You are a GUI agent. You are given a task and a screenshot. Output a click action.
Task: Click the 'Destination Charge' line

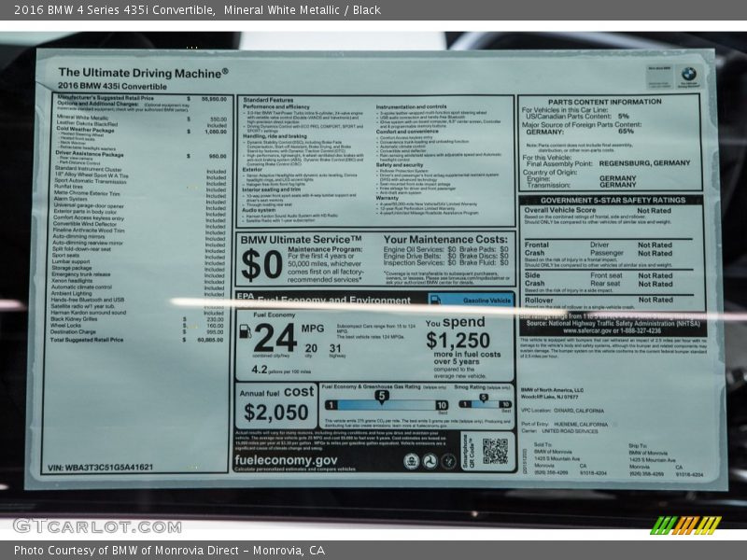pos(136,332)
